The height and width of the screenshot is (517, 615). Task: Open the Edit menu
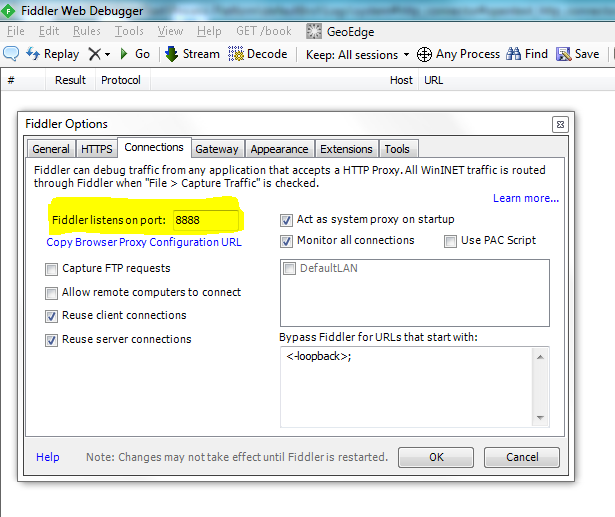49,31
